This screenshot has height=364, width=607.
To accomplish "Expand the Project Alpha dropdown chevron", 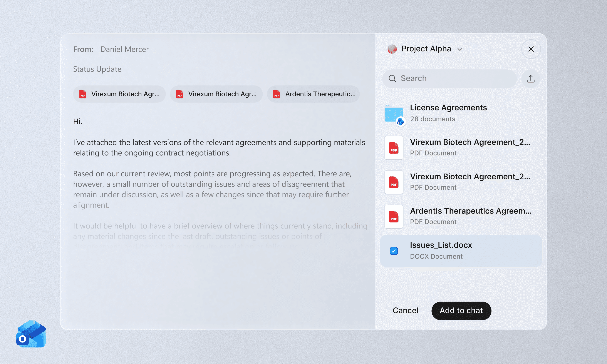I will 460,50.
